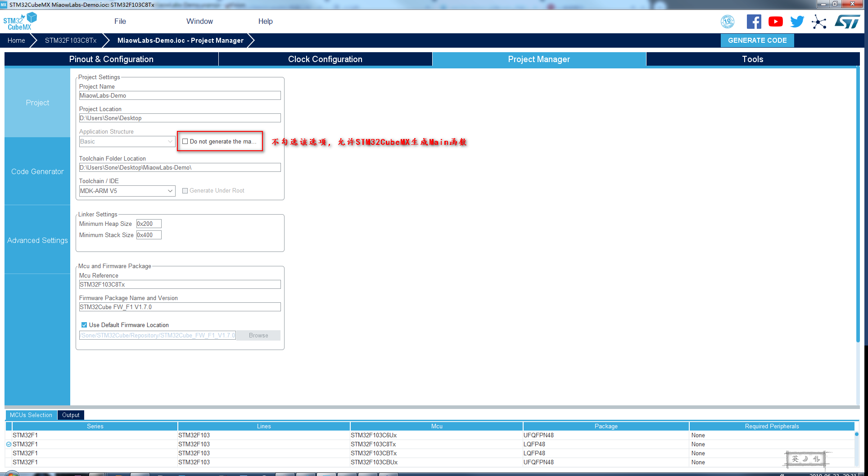
Task: Open the 10-year anniversary badge icon
Action: (x=728, y=21)
